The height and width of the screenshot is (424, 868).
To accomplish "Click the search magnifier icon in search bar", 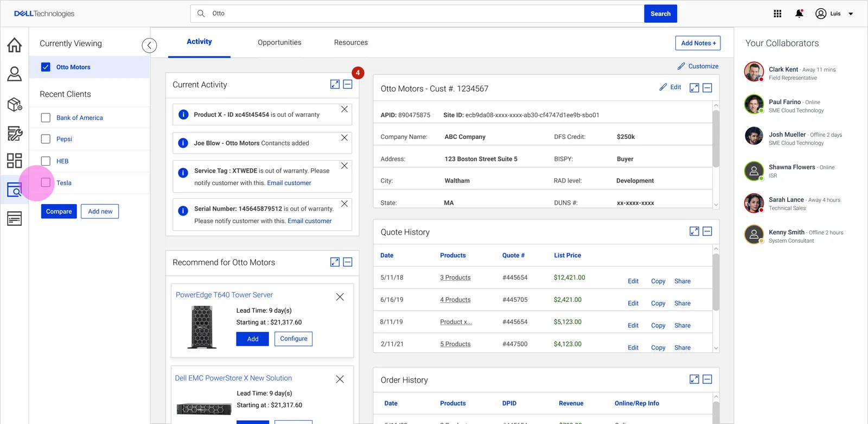I will tap(201, 14).
